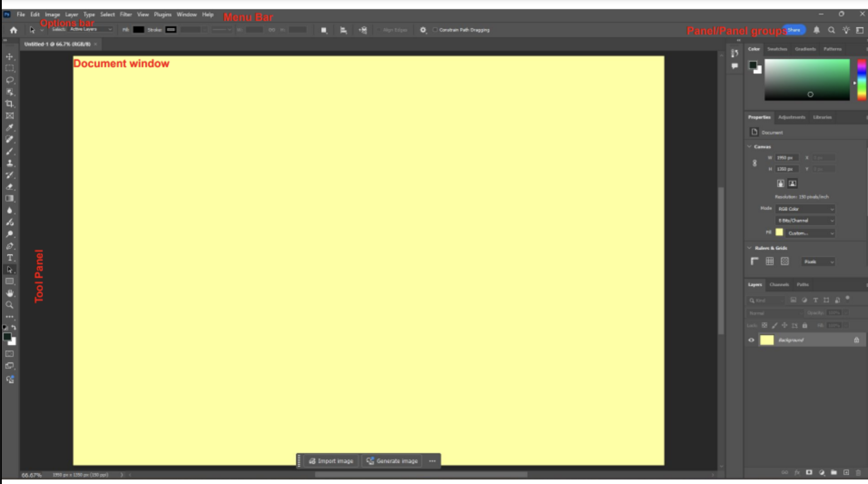Open the layer Kind filter dropdown
The height and width of the screenshot is (484, 868).
tap(766, 301)
